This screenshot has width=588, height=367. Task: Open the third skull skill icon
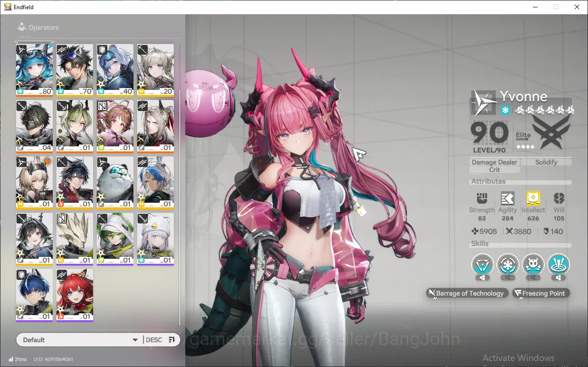[533, 265]
